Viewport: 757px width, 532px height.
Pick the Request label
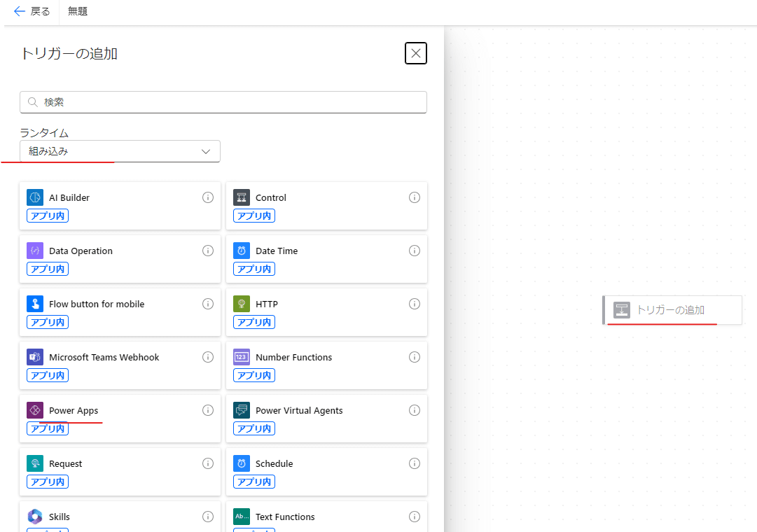65,463
